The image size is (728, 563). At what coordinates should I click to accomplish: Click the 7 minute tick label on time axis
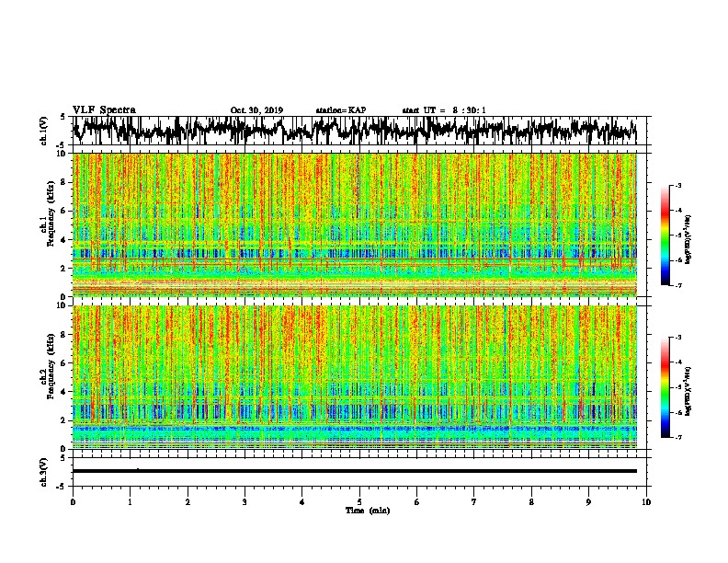(x=474, y=502)
